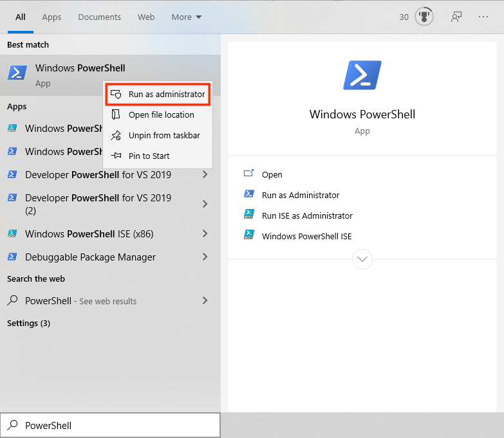Click the icon beside Run ISE as Administrator

pos(249,214)
